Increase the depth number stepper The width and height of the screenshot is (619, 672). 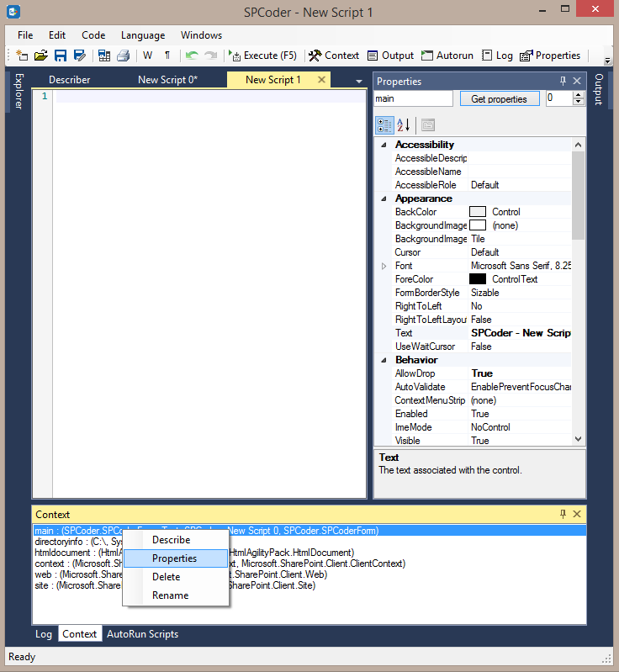click(579, 95)
